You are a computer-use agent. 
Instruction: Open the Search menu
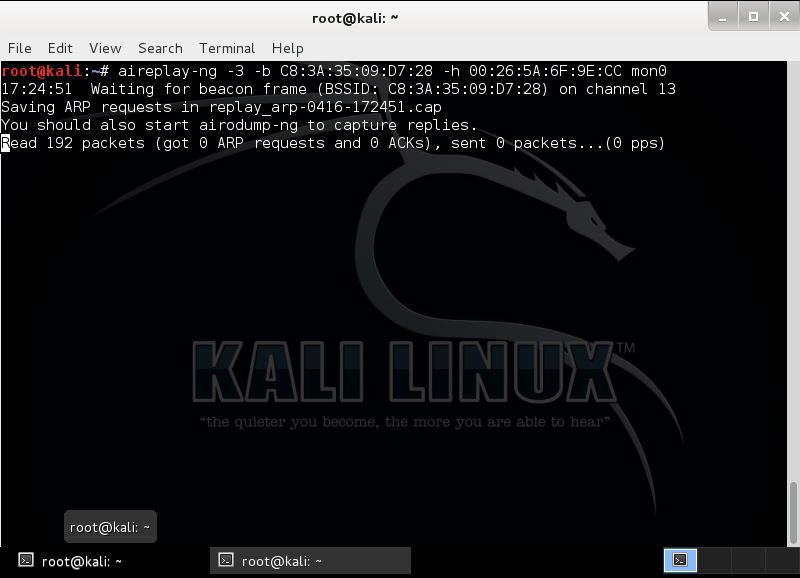pyautogui.click(x=160, y=48)
